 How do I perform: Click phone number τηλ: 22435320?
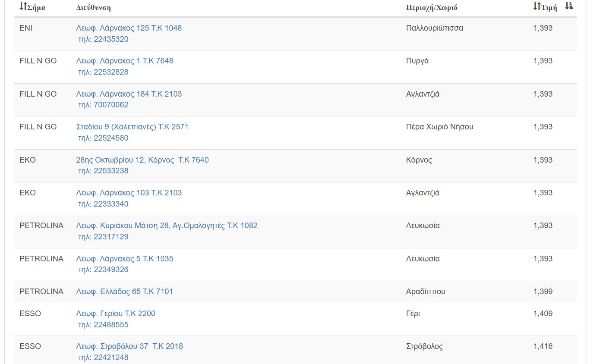pyautogui.click(x=103, y=39)
